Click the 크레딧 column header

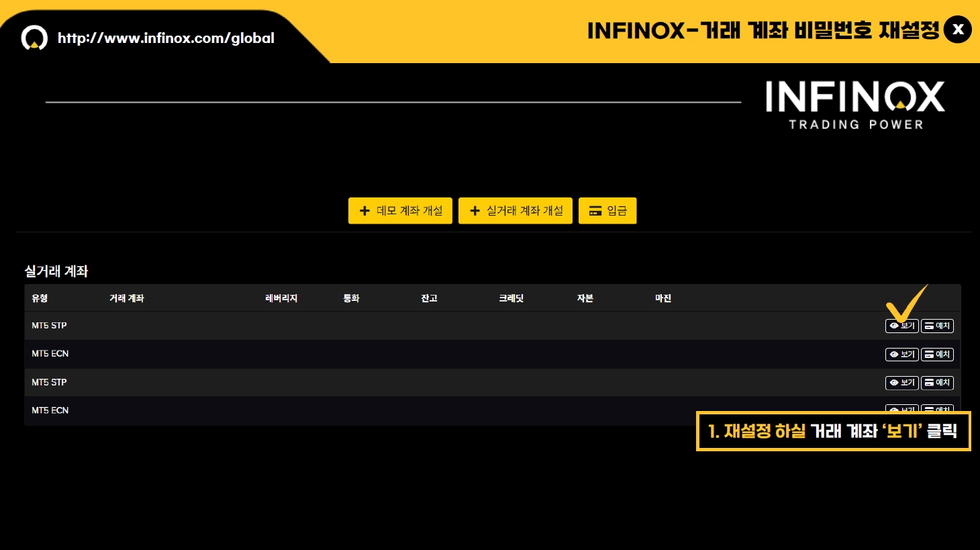tap(511, 298)
